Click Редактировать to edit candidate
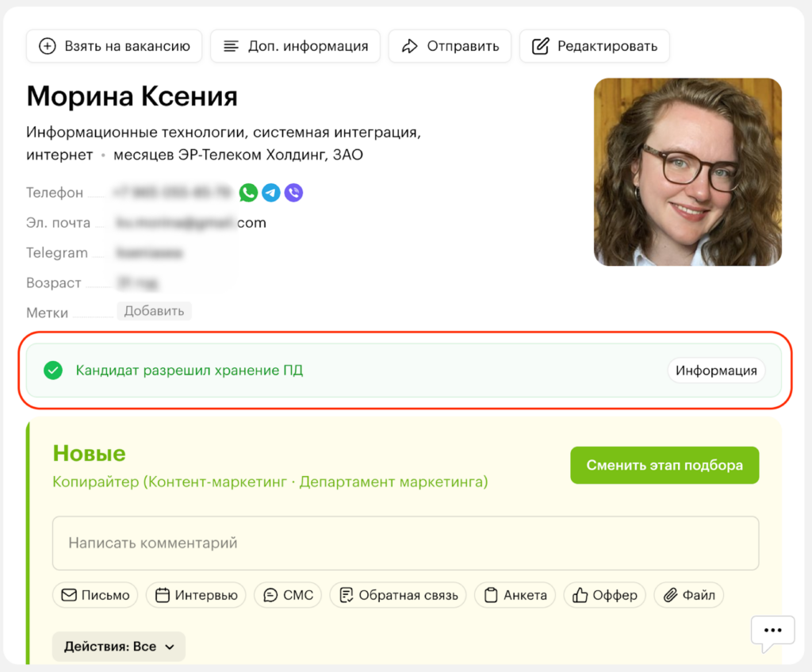This screenshot has width=812, height=672. pos(595,46)
